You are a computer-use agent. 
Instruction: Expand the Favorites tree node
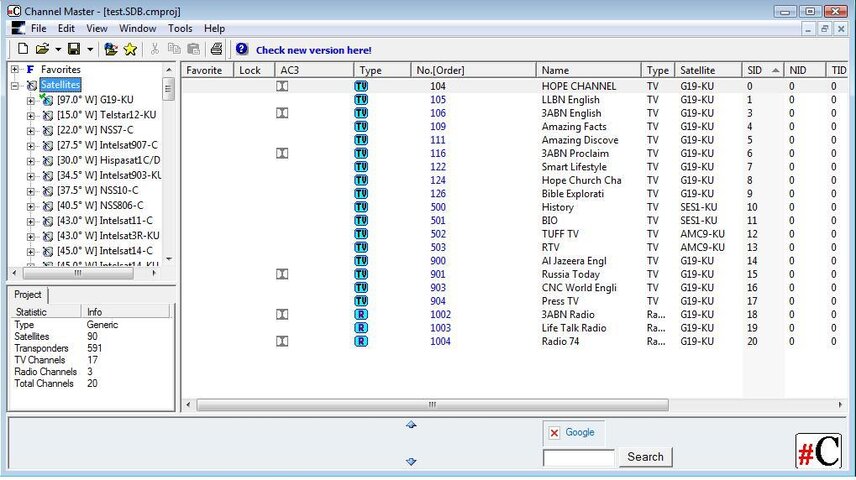(15, 69)
